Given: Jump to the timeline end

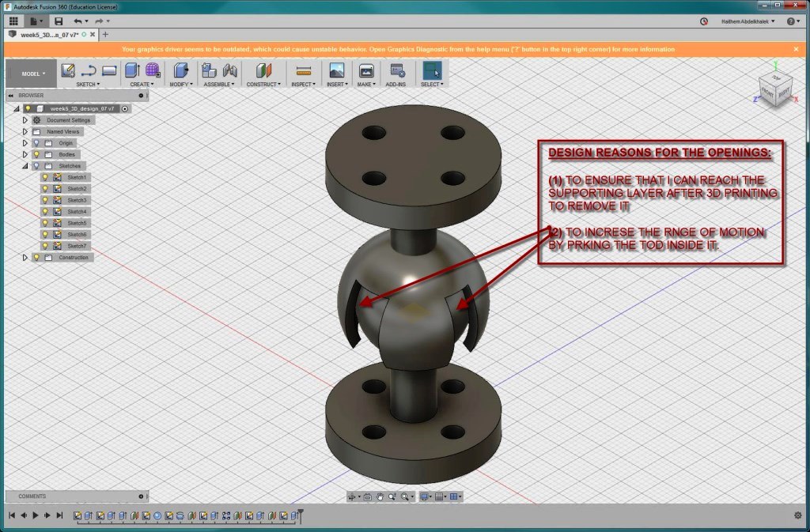Looking at the screenshot, I should point(59,515).
